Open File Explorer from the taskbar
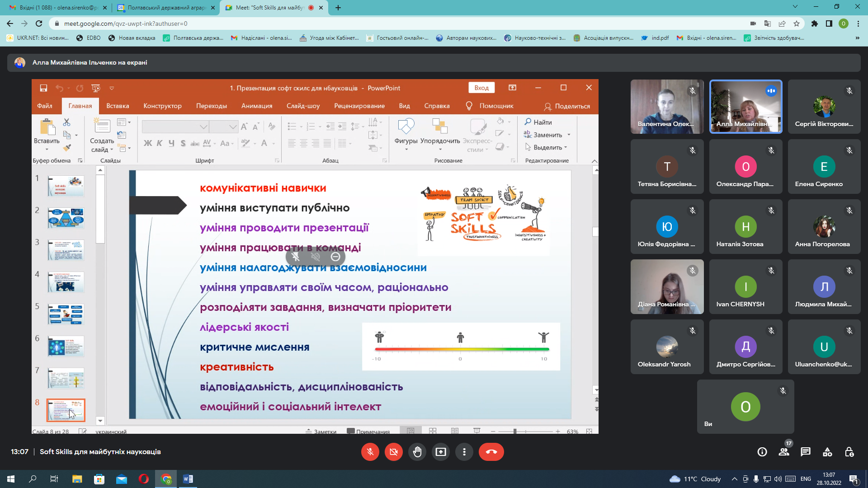868x488 pixels. coord(77,479)
